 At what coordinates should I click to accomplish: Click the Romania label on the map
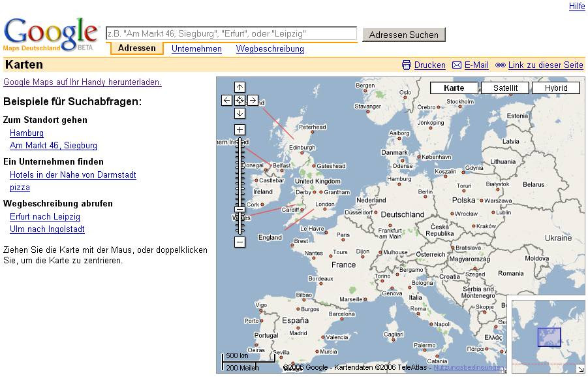(511, 273)
